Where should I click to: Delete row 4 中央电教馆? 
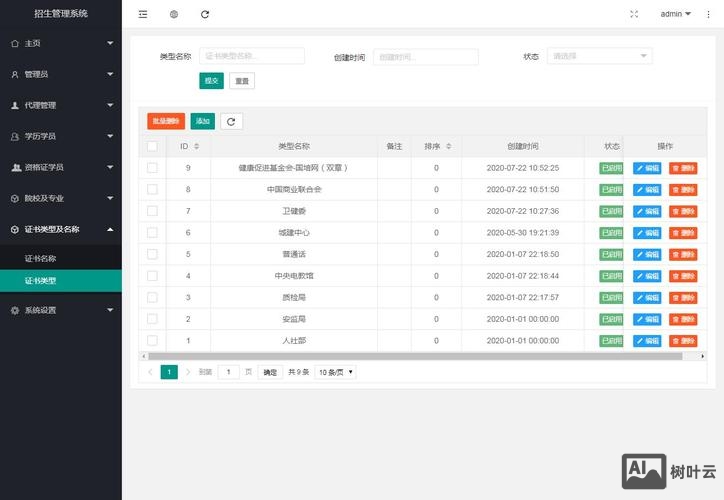pos(683,276)
